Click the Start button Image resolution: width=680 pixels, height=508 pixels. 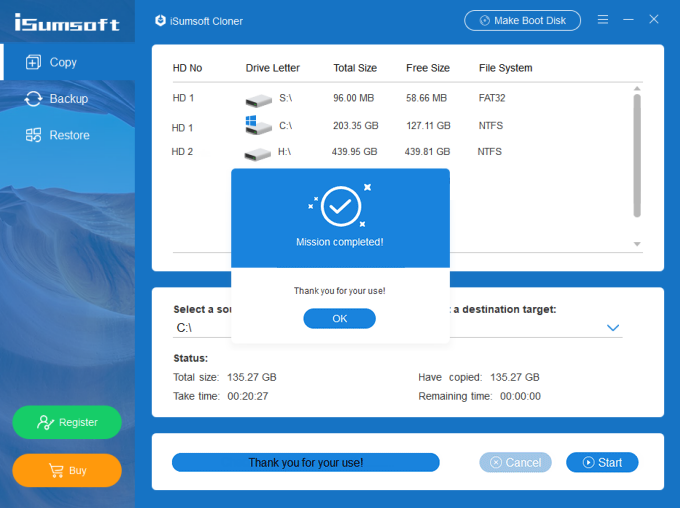[602, 462]
